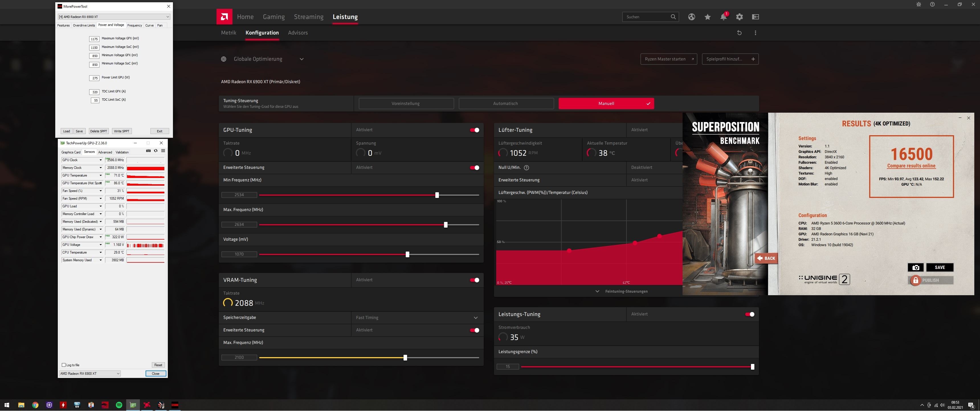Open the GPU-Z hamburger menu

[x=163, y=151]
